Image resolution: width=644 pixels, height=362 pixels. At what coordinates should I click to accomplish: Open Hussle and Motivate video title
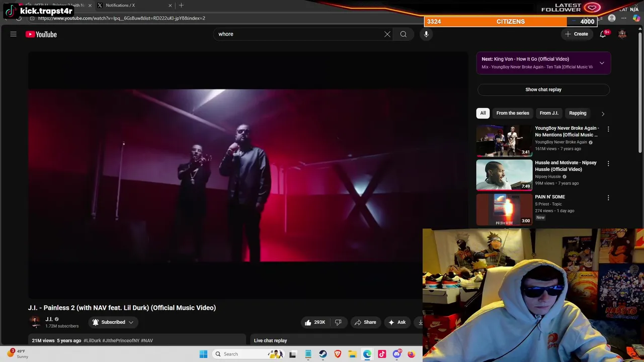pos(566,166)
